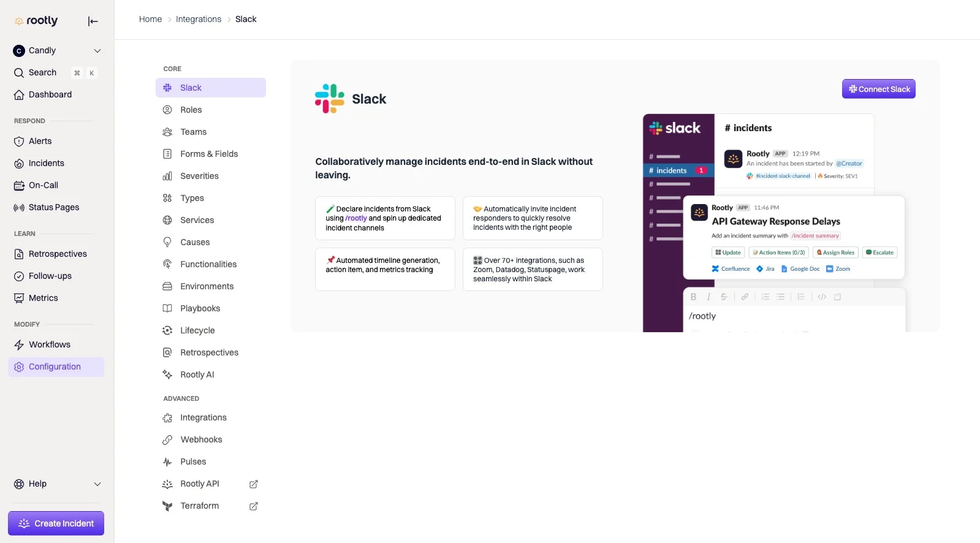Click the Metrics chart icon
Screen dimensions: 980x543
pos(19,298)
